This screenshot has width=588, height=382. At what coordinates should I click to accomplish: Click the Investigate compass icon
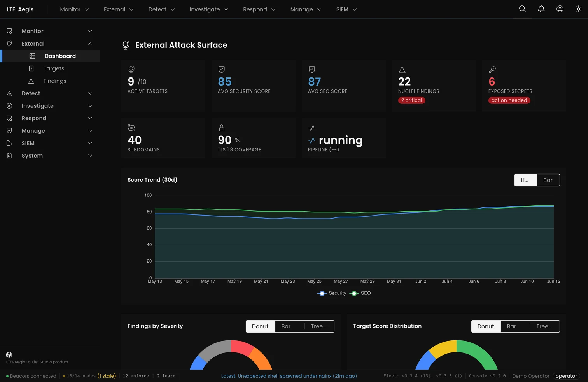pyautogui.click(x=9, y=106)
